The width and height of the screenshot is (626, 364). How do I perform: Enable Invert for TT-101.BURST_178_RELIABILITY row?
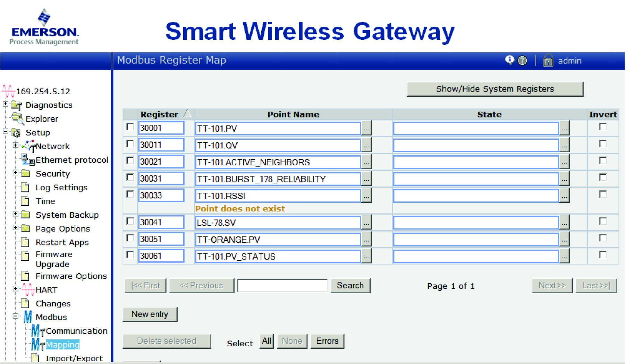pos(603,177)
